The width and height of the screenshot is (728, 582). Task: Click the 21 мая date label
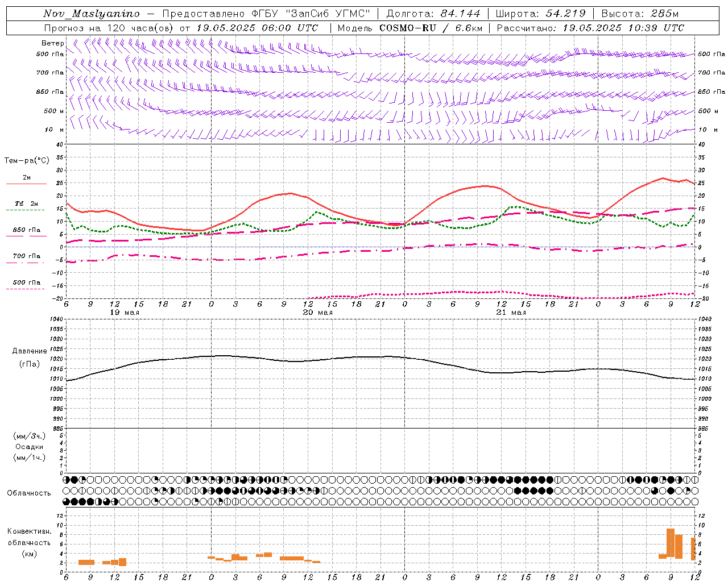click(x=511, y=313)
